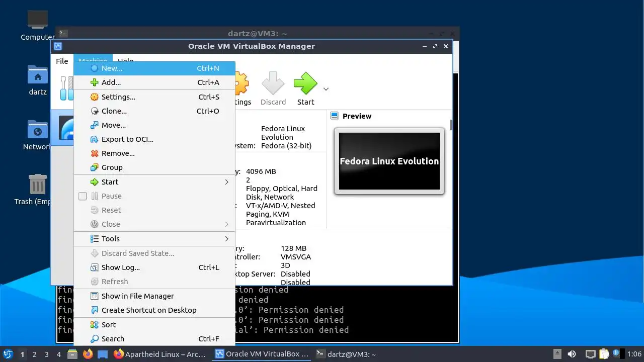Choose Show in File Manager

(154, 296)
